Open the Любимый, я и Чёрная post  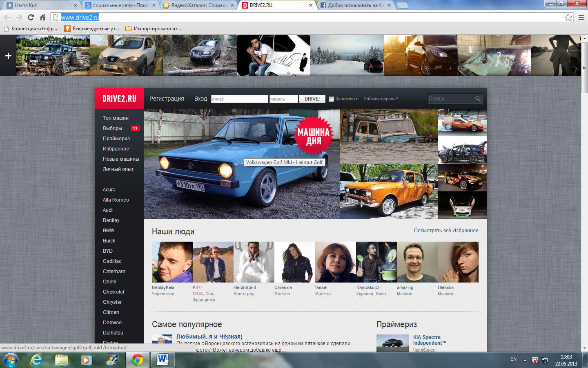pos(209,337)
